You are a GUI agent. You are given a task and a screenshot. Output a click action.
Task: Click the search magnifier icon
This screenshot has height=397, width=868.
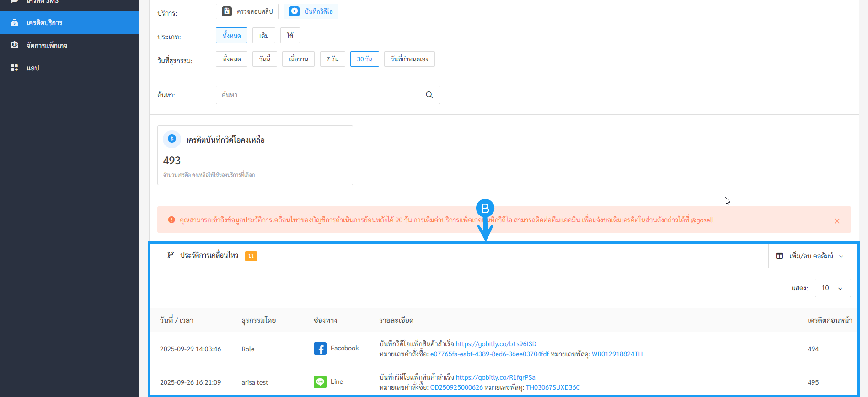click(x=429, y=95)
